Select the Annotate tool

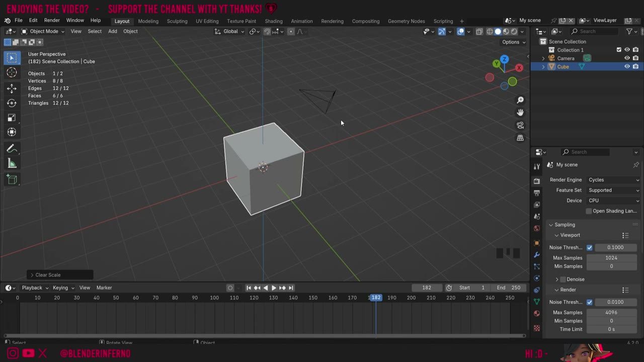click(12, 149)
